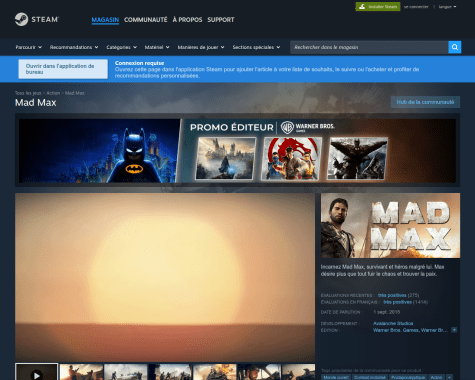Click the plus icon after the community tags
Viewport: 475px width, 380px height.
[449, 377]
